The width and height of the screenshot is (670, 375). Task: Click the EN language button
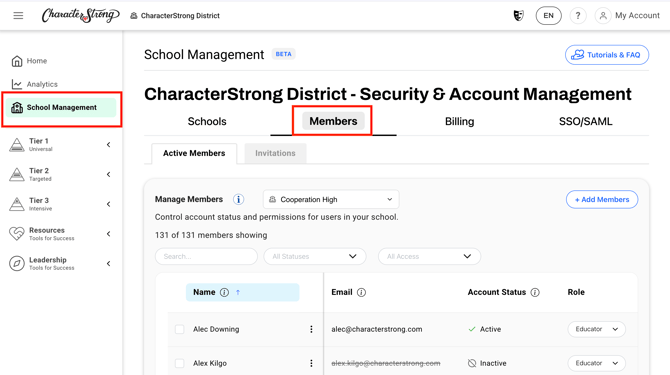coord(549,16)
